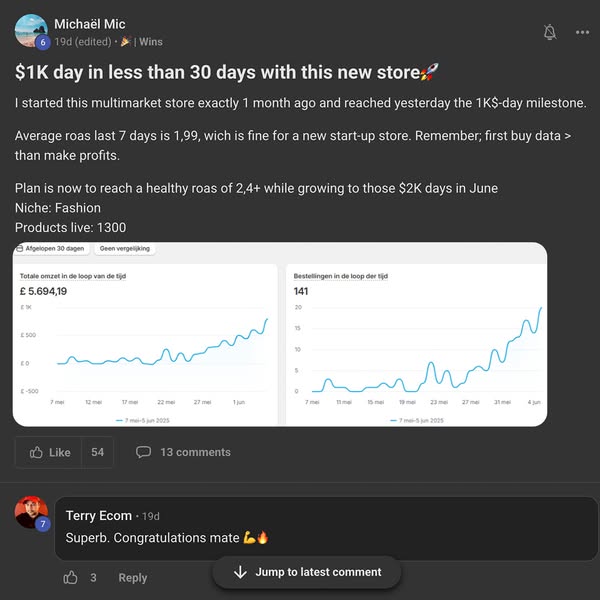Open the Wins category tag
Image resolution: width=600 pixels, height=600 pixels.
click(x=151, y=42)
